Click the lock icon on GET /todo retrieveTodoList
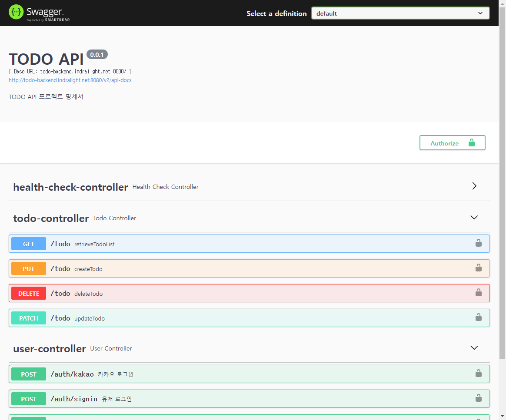 (479, 243)
